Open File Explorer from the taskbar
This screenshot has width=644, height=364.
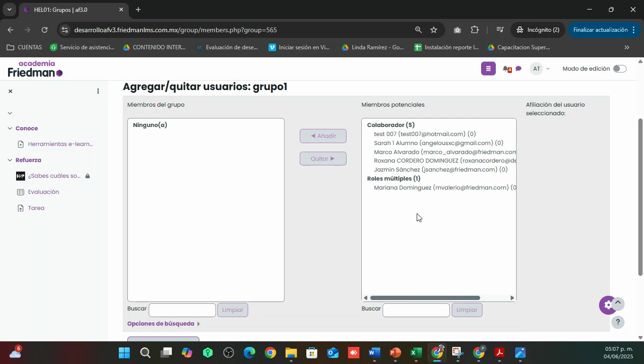point(291,353)
